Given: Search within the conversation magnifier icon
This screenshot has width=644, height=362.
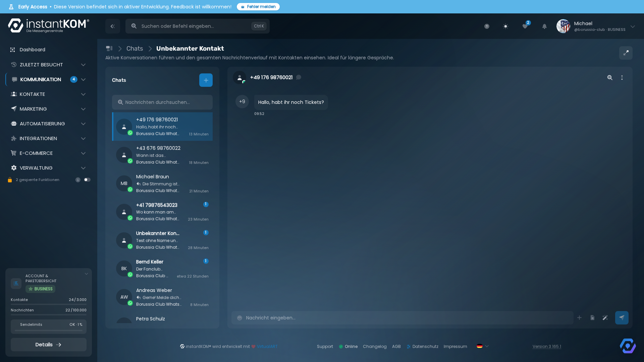Looking at the screenshot, I should pos(610,77).
